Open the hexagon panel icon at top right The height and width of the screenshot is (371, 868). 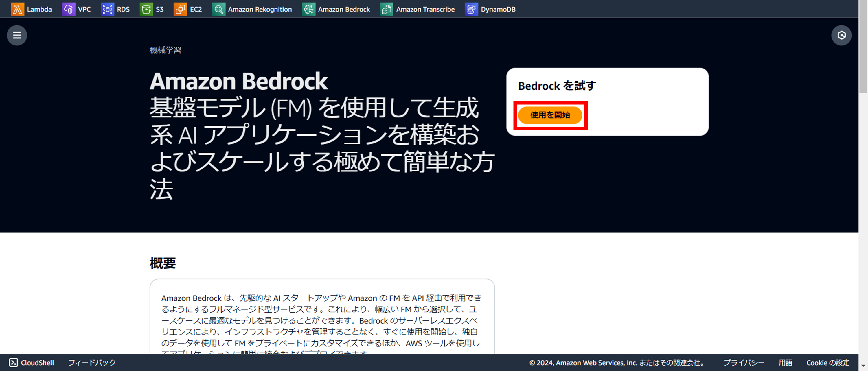(x=841, y=35)
